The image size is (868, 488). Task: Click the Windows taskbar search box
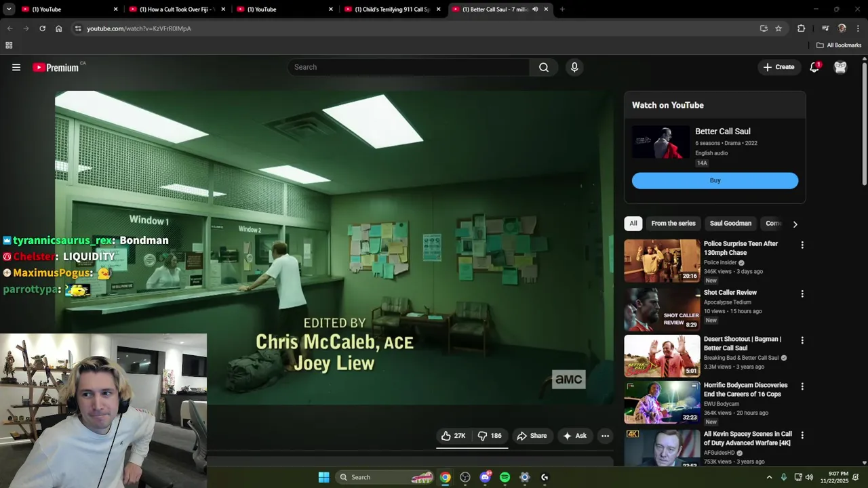384,477
